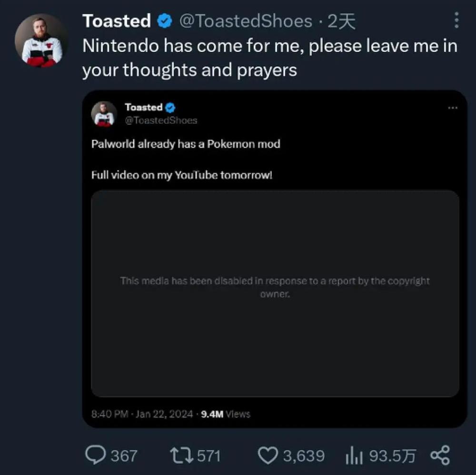The width and height of the screenshot is (476, 475).
Task: Open the @ToastedShoes handle in header
Action: pos(246,21)
